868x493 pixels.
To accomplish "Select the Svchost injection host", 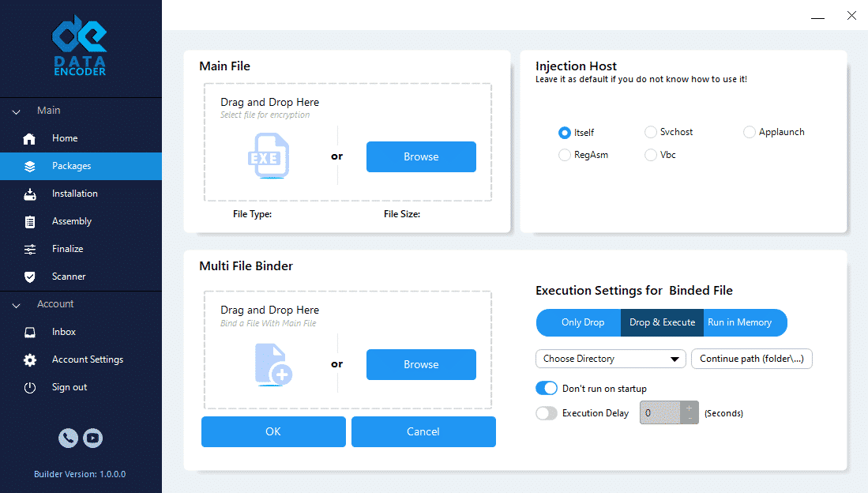I will tap(651, 132).
